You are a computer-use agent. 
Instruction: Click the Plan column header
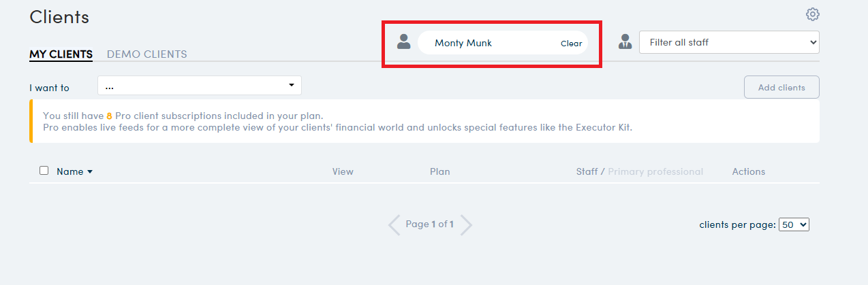[440, 171]
